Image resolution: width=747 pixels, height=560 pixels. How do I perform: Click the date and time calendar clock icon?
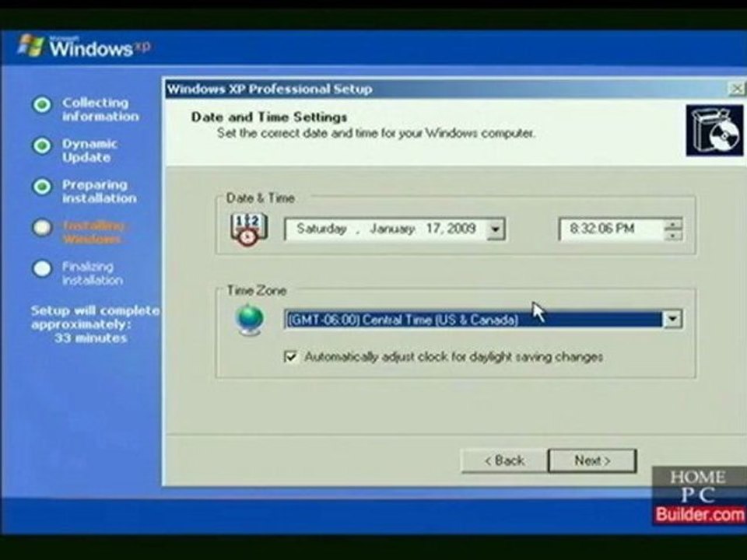249,229
